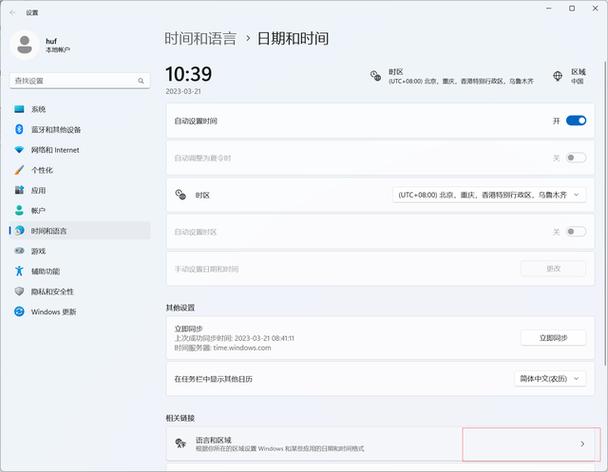Minimize the settings window
This screenshot has width=608, height=472.
tap(549, 8)
